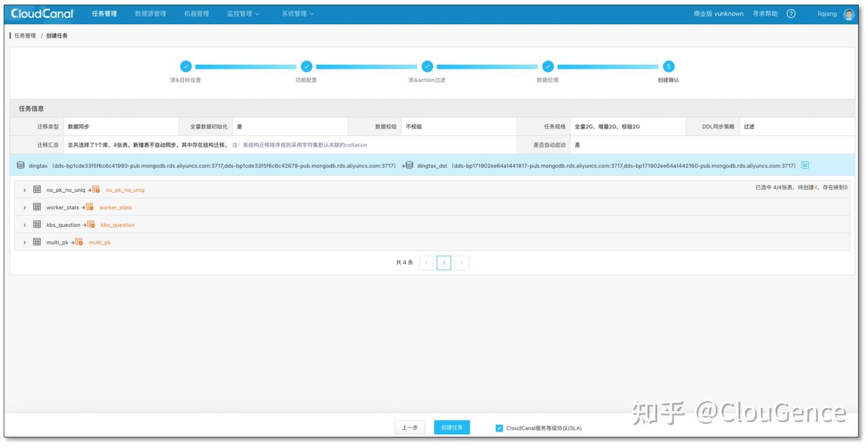Click the checkmark icon on 源&目标设置 step
This screenshot has width=868, height=448.
click(x=186, y=67)
